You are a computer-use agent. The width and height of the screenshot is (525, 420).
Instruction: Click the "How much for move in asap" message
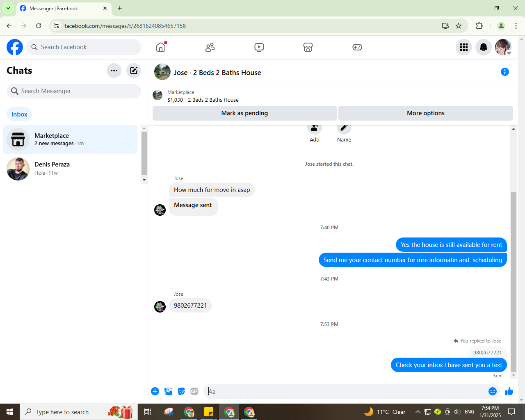212,190
